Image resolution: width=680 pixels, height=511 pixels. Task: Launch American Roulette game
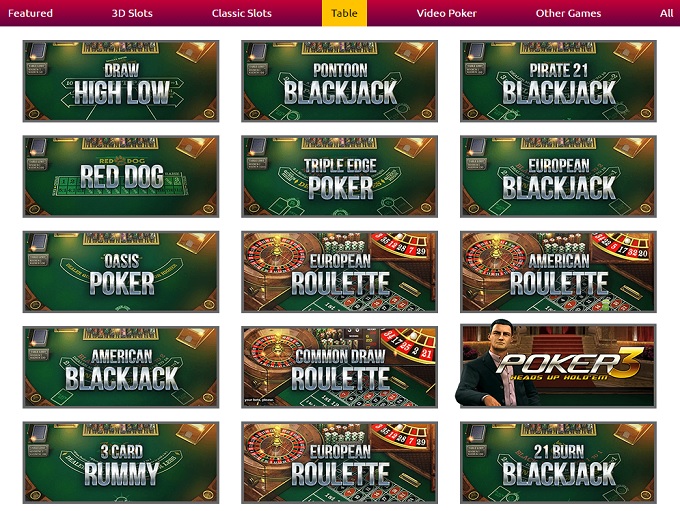point(558,272)
